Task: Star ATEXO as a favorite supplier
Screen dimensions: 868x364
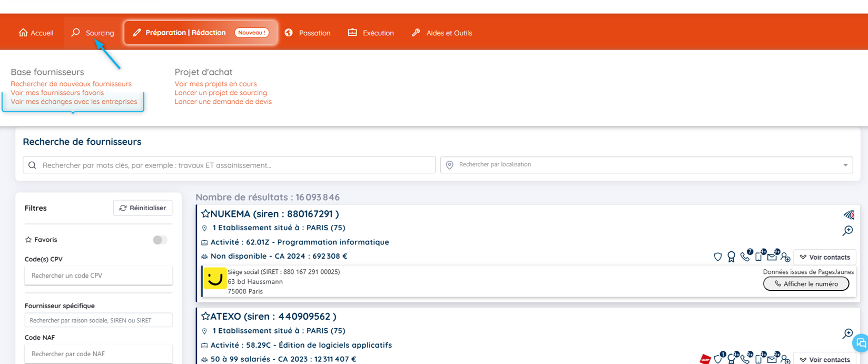Action: pos(205,317)
